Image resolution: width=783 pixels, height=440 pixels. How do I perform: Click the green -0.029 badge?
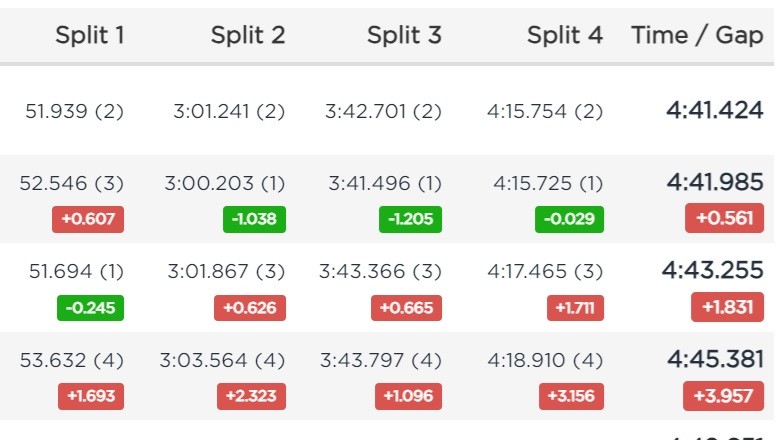(x=569, y=219)
